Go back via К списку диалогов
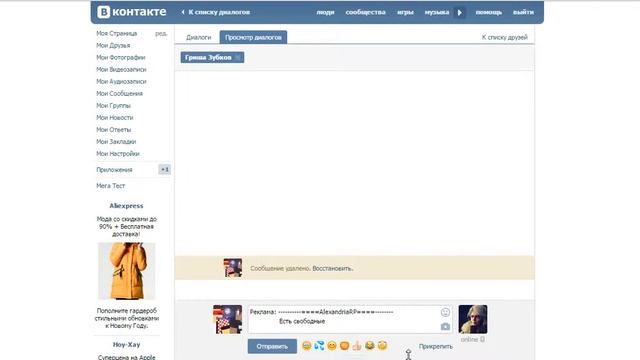The image size is (640, 360). [x=219, y=12]
